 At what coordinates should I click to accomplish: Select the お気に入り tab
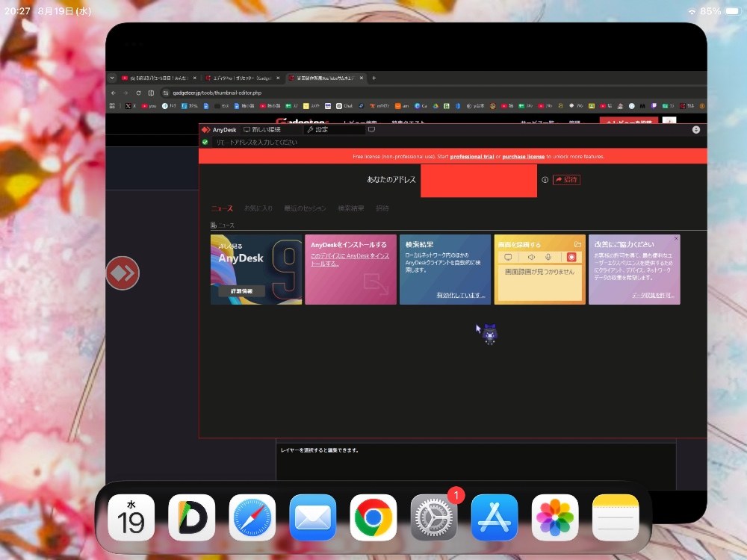click(x=258, y=208)
